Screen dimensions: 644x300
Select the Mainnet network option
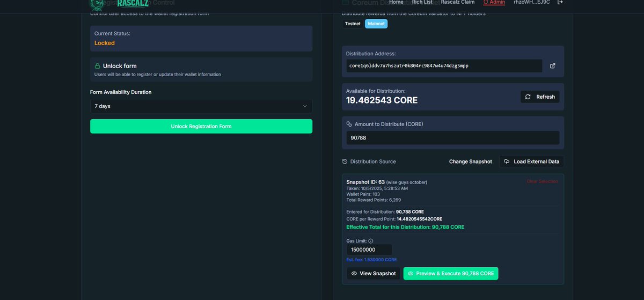(376, 24)
